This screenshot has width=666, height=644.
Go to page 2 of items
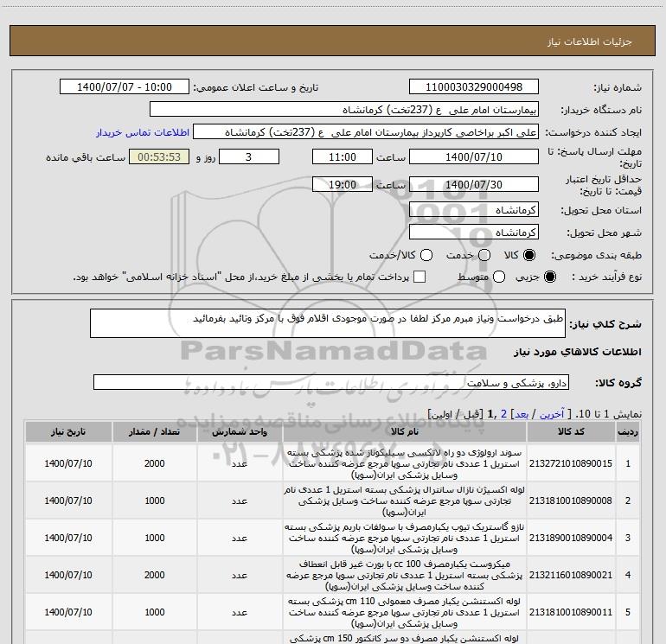point(503,414)
